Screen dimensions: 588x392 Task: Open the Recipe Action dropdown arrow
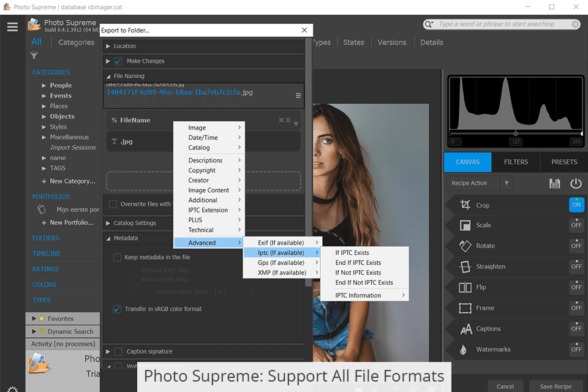[507, 183]
